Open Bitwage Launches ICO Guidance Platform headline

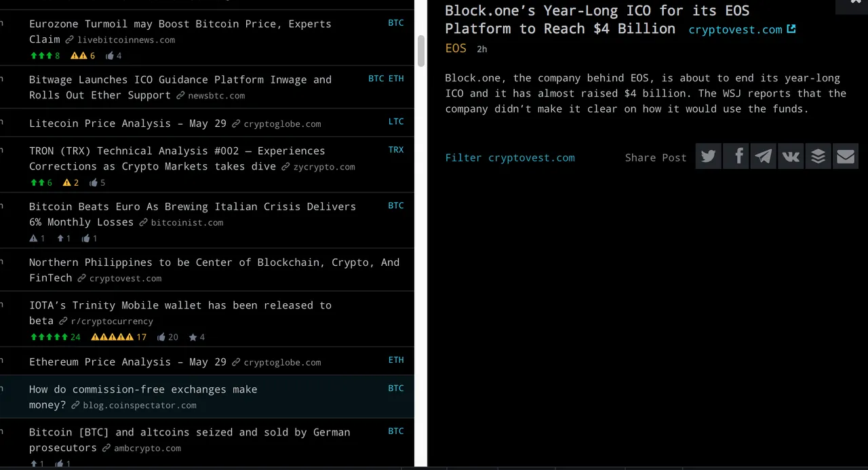click(180, 87)
